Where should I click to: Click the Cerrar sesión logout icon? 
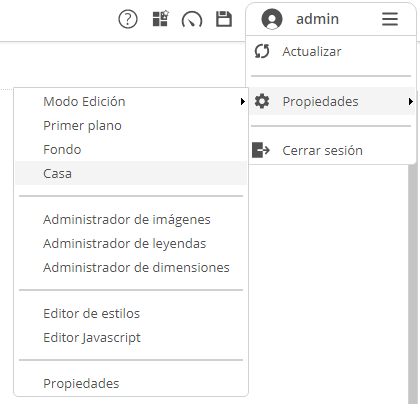click(261, 150)
